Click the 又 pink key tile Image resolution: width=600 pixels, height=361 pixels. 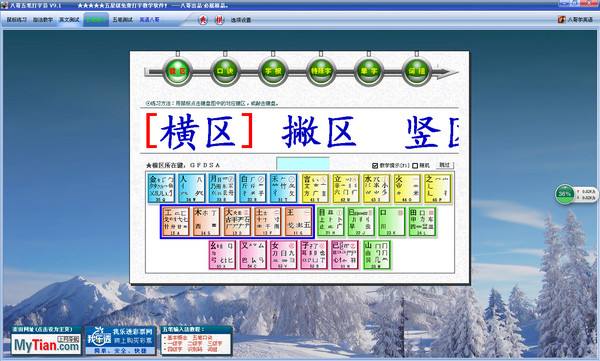point(253,255)
